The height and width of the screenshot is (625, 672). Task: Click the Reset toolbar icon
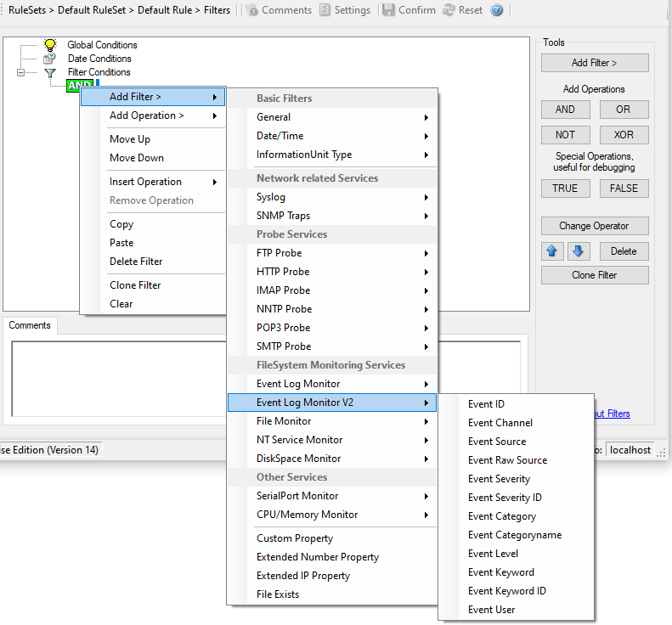(449, 10)
